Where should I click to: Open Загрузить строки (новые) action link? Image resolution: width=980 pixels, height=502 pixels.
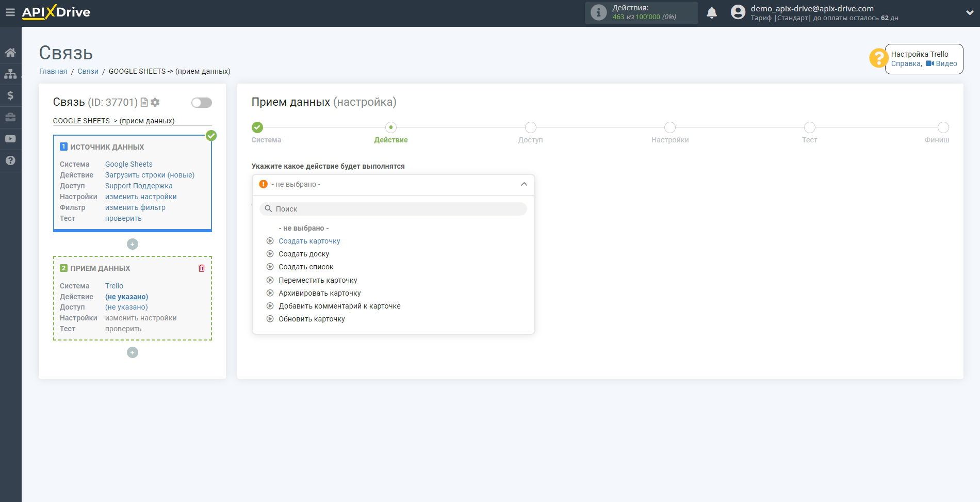[x=150, y=175]
